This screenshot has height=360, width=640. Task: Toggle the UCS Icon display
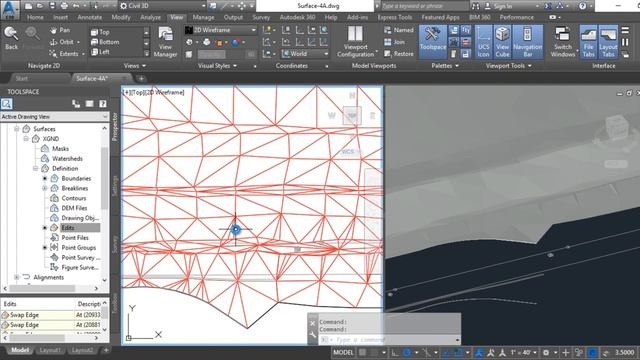483,42
